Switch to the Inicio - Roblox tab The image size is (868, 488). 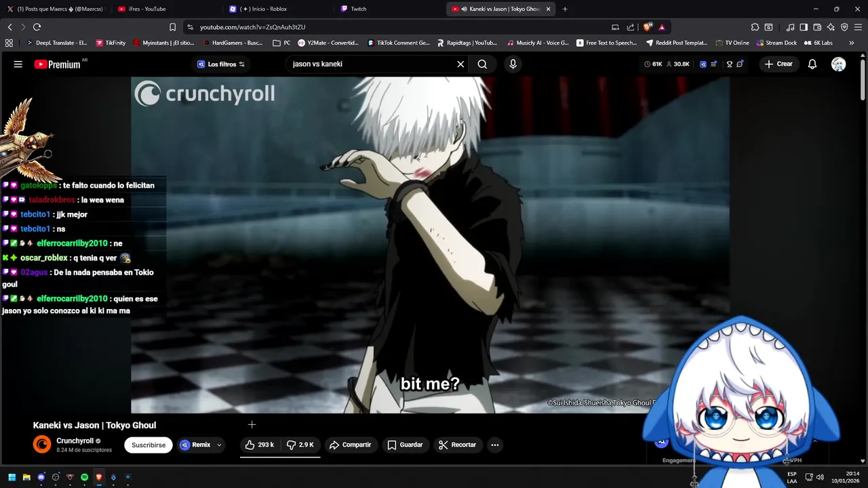click(x=277, y=9)
